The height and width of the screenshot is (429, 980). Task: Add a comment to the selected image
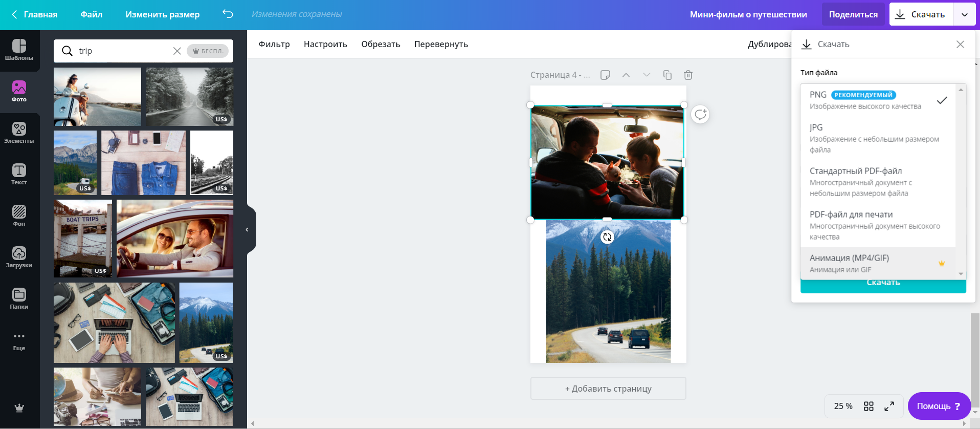(700, 115)
